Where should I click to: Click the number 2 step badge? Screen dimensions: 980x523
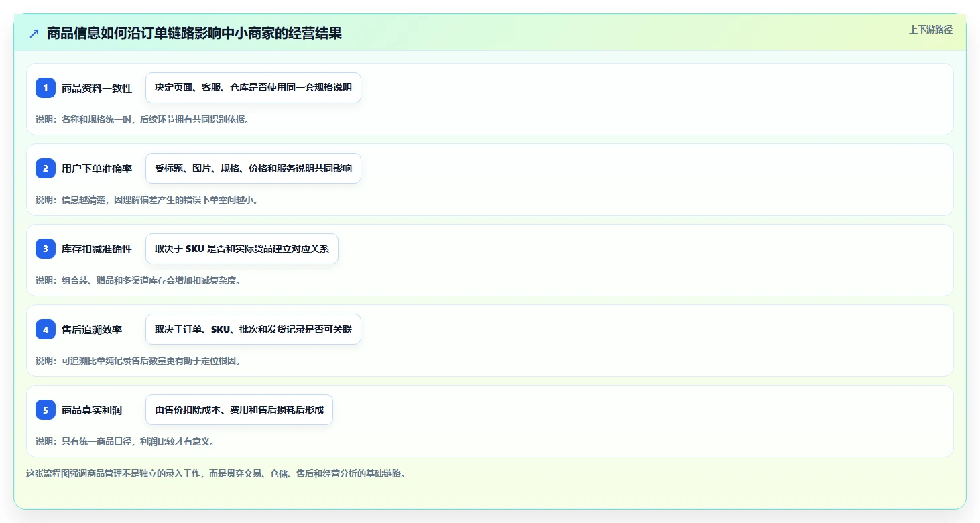coord(46,168)
